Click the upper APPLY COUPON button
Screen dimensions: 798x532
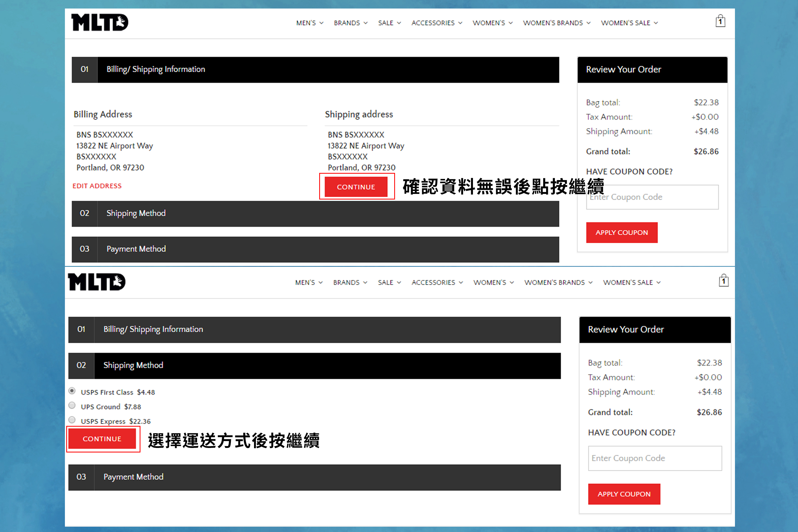tap(622, 233)
